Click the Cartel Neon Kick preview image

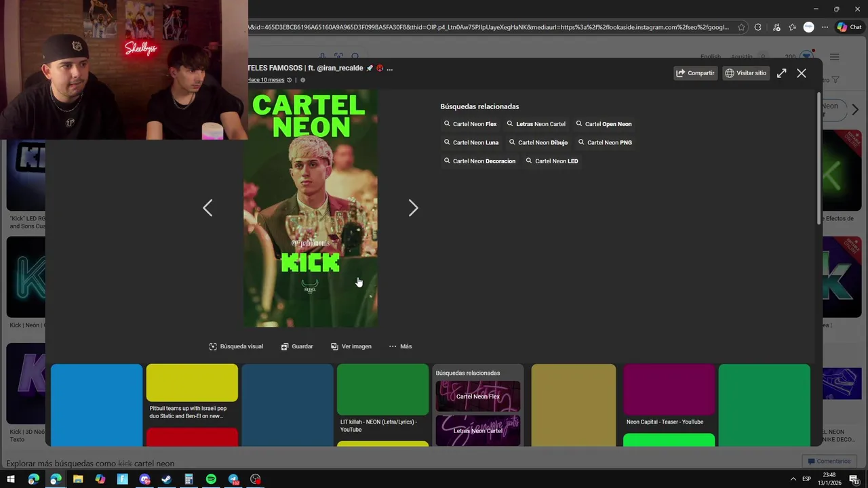(311, 209)
